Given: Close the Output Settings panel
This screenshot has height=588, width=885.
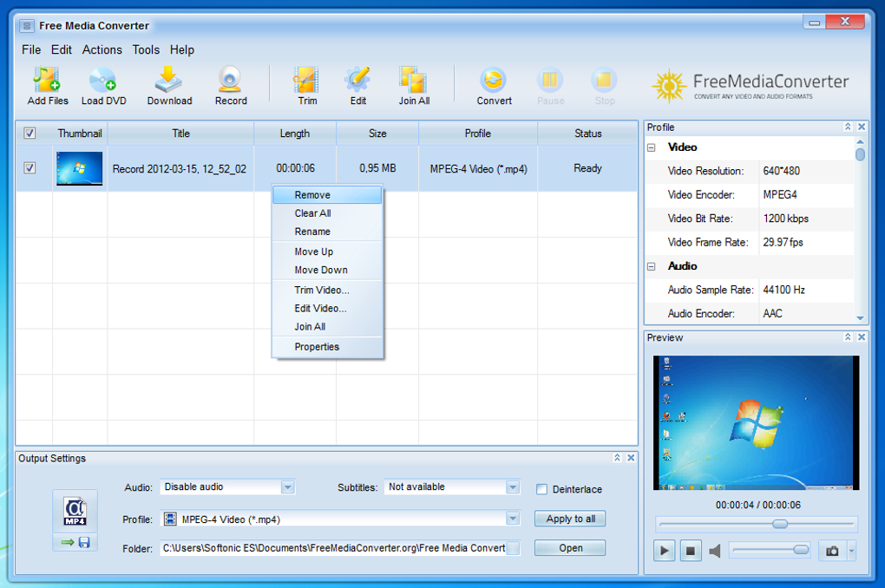Looking at the screenshot, I should pos(631,458).
